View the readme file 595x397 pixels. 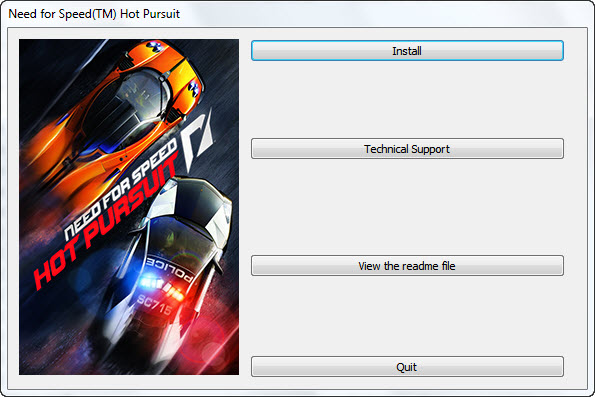click(x=407, y=266)
